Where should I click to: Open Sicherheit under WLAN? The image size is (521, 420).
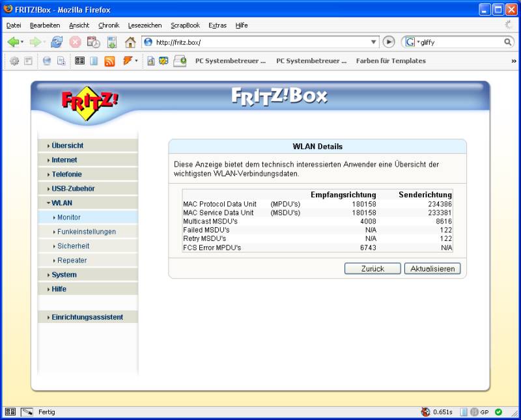click(88, 245)
